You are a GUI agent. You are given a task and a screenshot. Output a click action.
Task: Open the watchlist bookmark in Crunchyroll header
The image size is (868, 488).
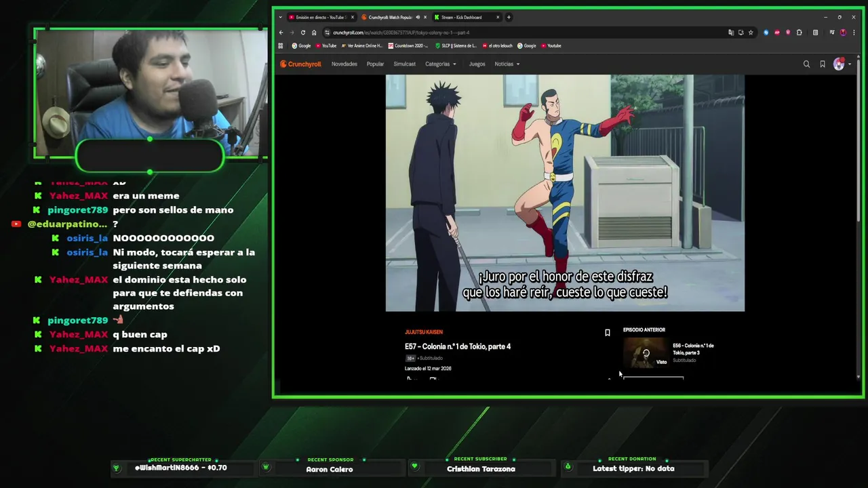(x=823, y=64)
